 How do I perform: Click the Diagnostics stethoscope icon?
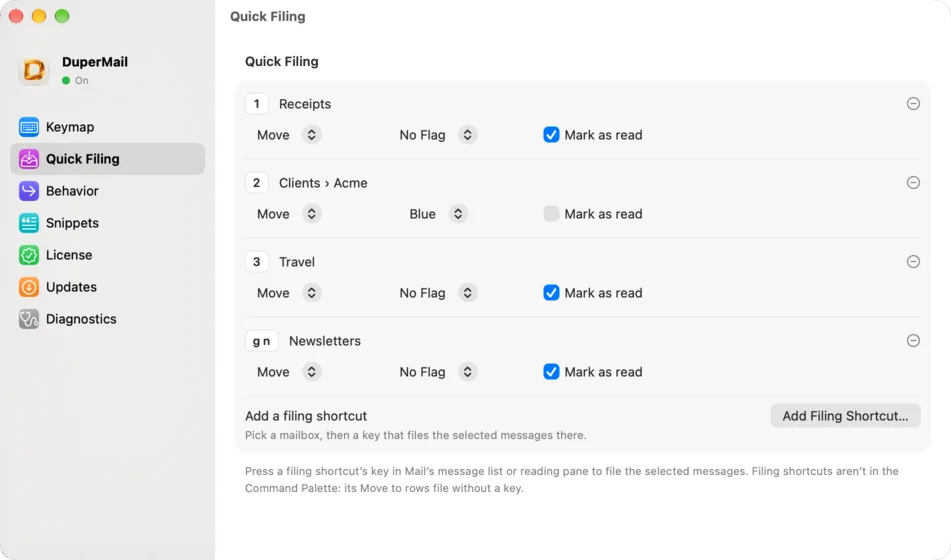(29, 319)
